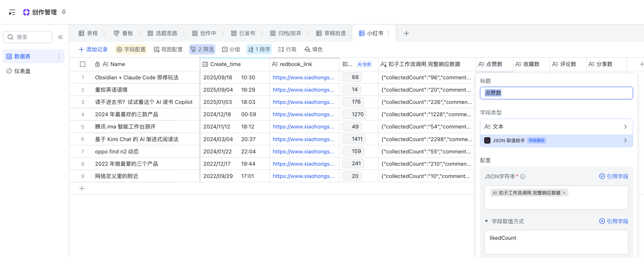Click 添加记录 button
The width and height of the screenshot is (644, 258).
[x=93, y=49]
